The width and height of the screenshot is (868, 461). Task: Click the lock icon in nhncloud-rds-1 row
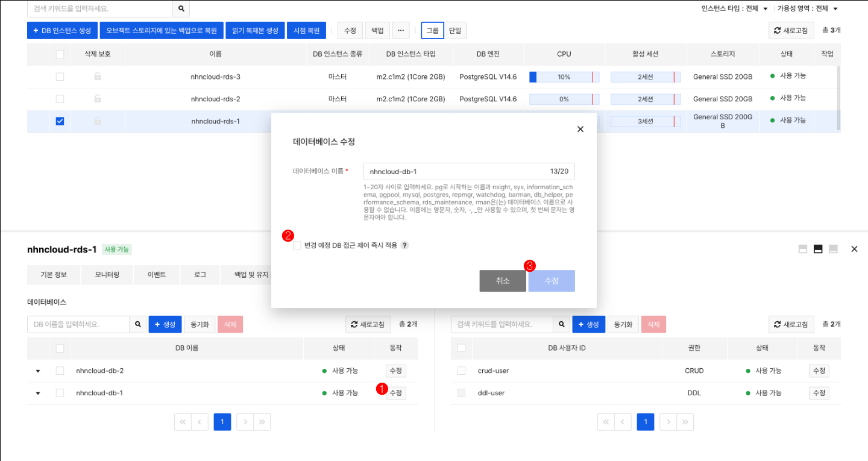pos(98,121)
